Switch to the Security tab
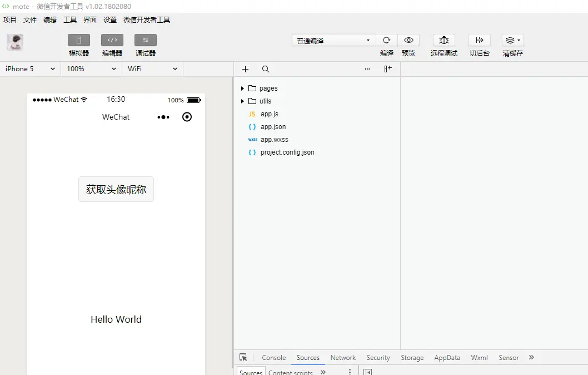 [378, 358]
